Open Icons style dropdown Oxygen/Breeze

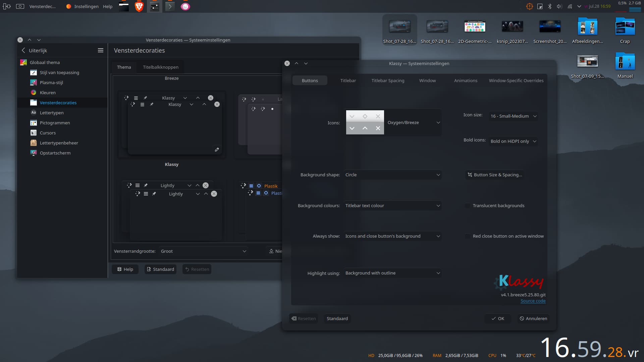pos(393,122)
